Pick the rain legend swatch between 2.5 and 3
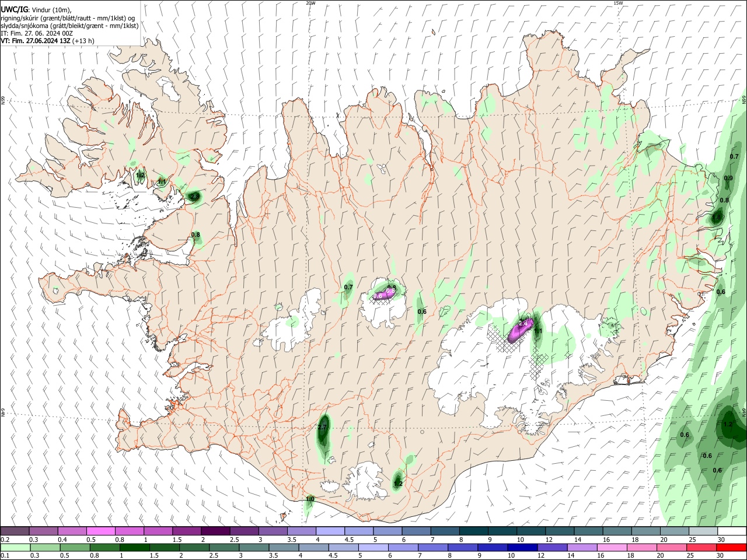This screenshot has width=747, height=560. point(224,547)
